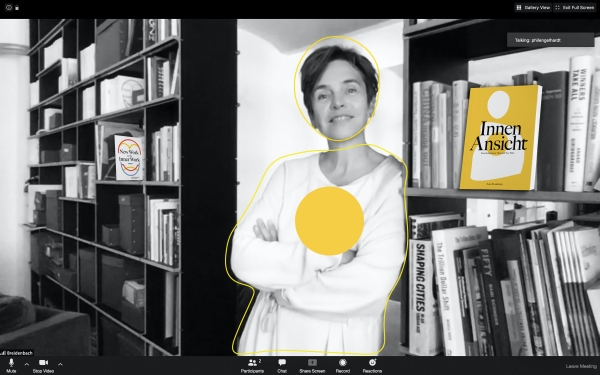Viewport: 600px width, 375px height.
Task: Open the Chat panel
Action: pyautogui.click(x=282, y=365)
